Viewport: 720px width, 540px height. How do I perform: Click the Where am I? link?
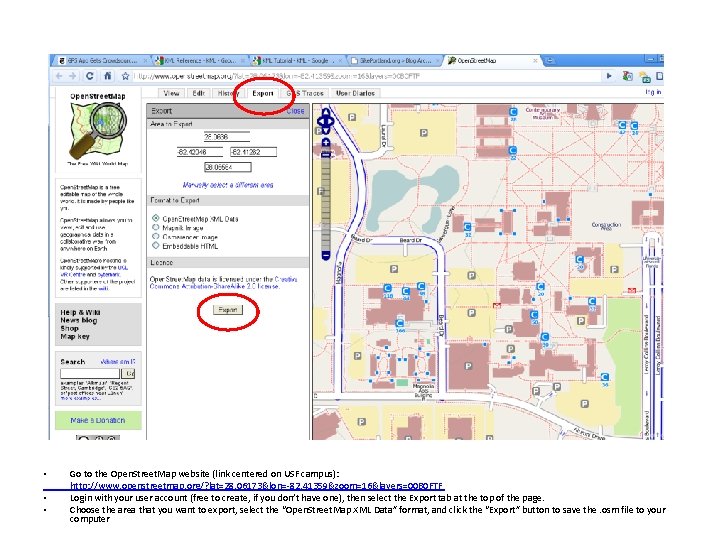pos(118,362)
